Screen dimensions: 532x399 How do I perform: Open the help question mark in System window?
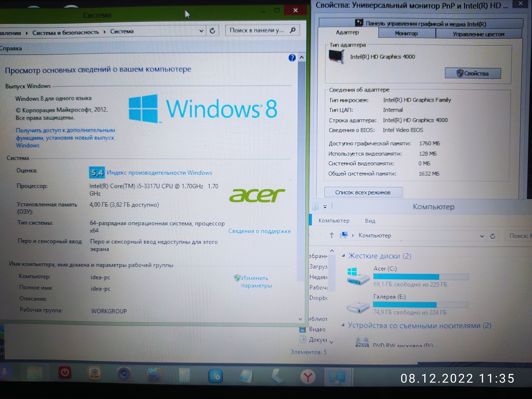point(292,58)
